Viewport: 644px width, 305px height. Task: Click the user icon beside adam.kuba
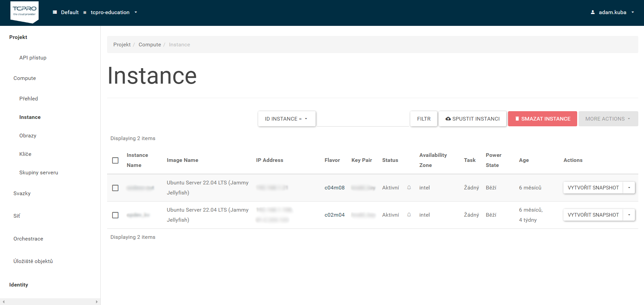[593, 12]
